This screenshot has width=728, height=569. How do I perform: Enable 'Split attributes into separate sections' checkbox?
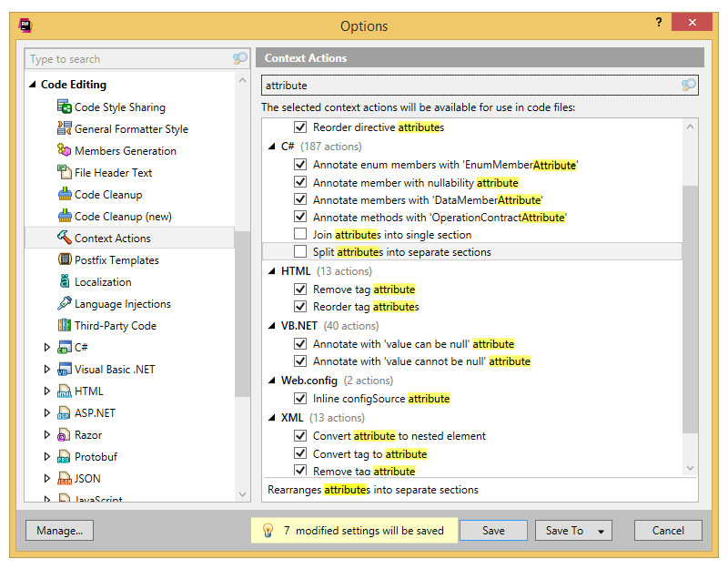(x=300, y=252)
